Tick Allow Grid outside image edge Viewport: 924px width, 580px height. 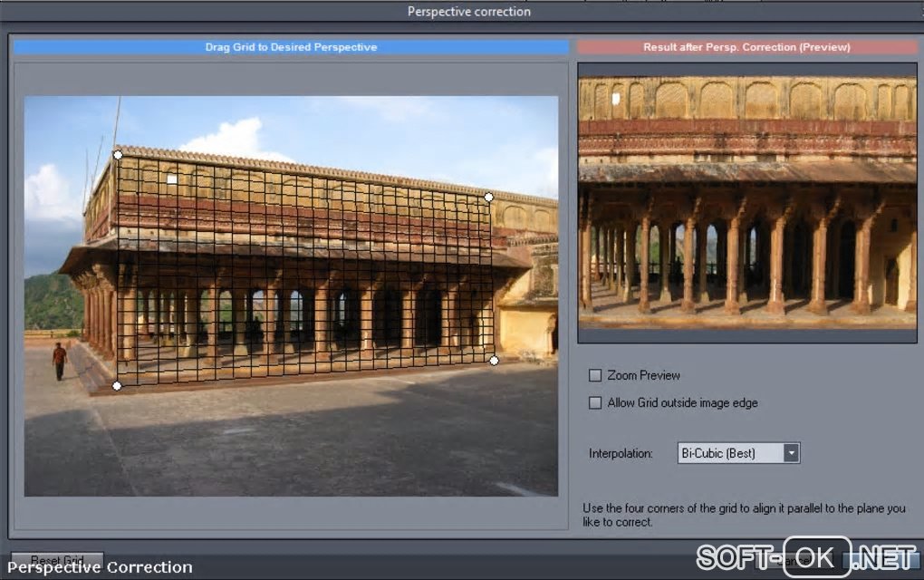tap(595, 402)
